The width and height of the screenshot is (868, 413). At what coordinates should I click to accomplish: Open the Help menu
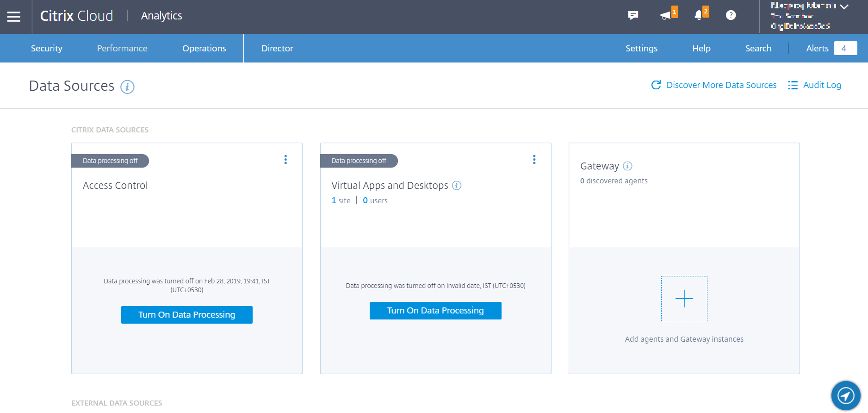click(701, 48)
